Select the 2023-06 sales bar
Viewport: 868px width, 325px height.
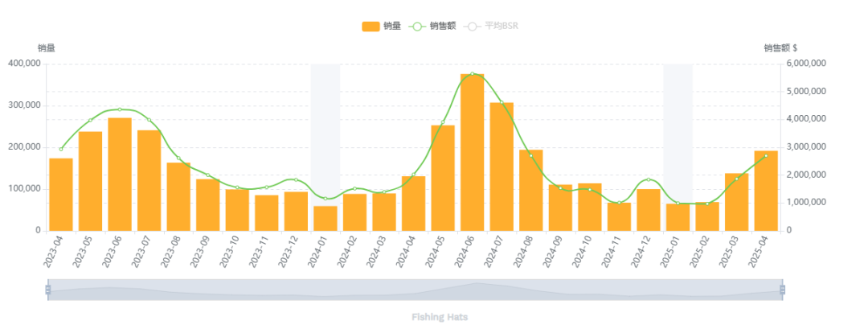click(120, 175)
